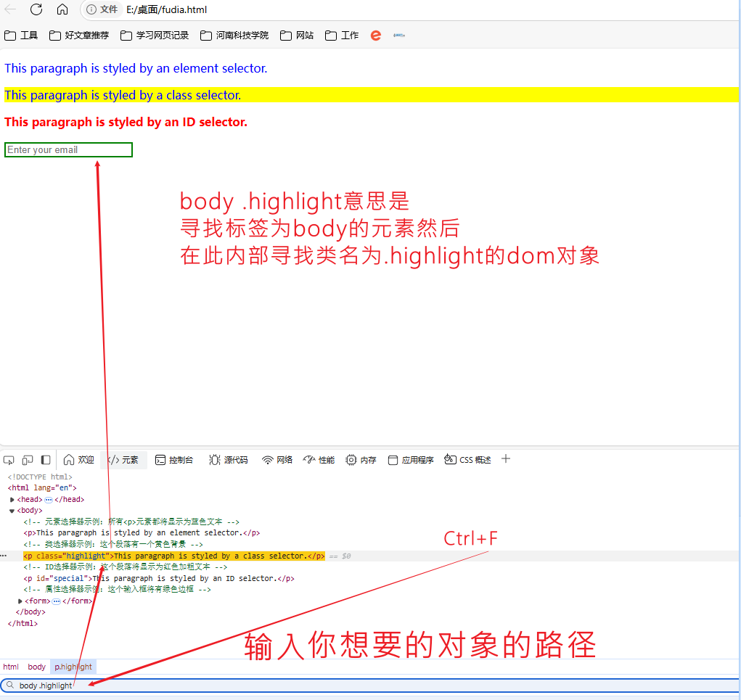Viewport: 741px width, 700px height.
Task: Click the ellipsis badge inside head node
Action: click(48, 499)
